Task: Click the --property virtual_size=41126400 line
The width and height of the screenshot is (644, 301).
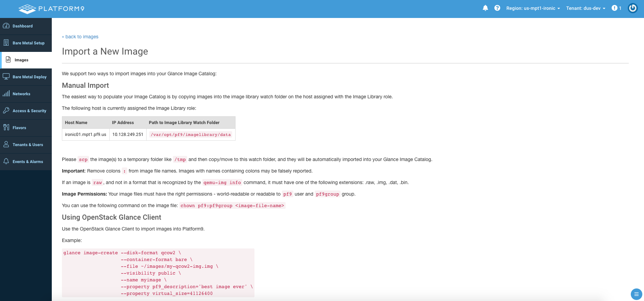Action: [x=167, y=294]
